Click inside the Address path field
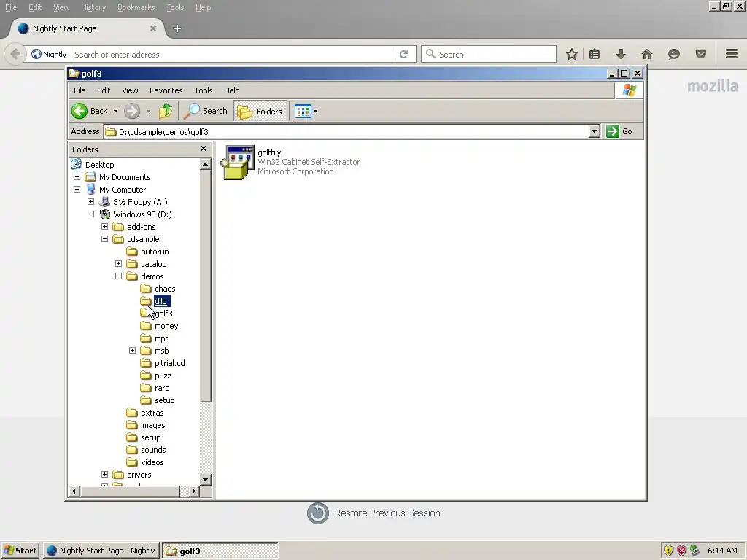This screenshot has width=747, height=560. tap(347, 131)
